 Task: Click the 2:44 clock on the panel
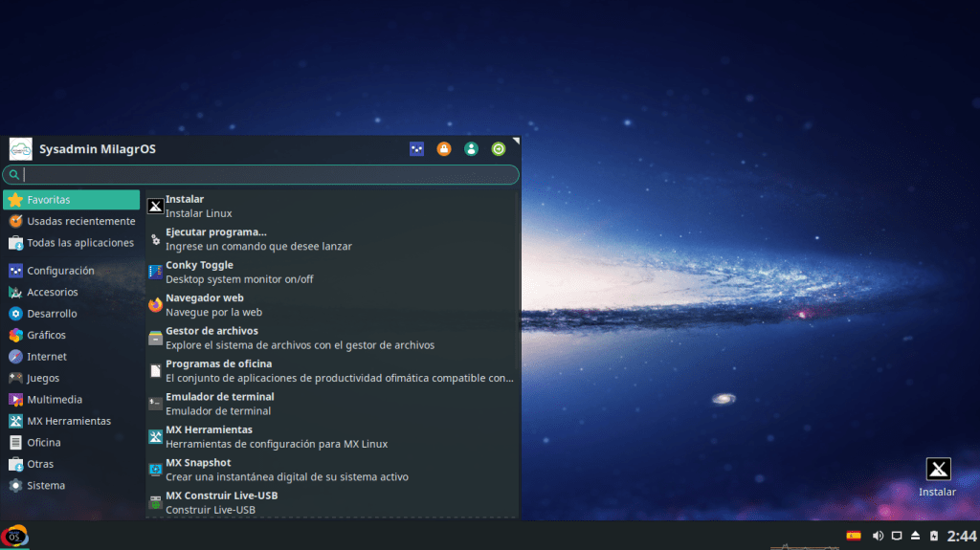(x=961, y=536)
